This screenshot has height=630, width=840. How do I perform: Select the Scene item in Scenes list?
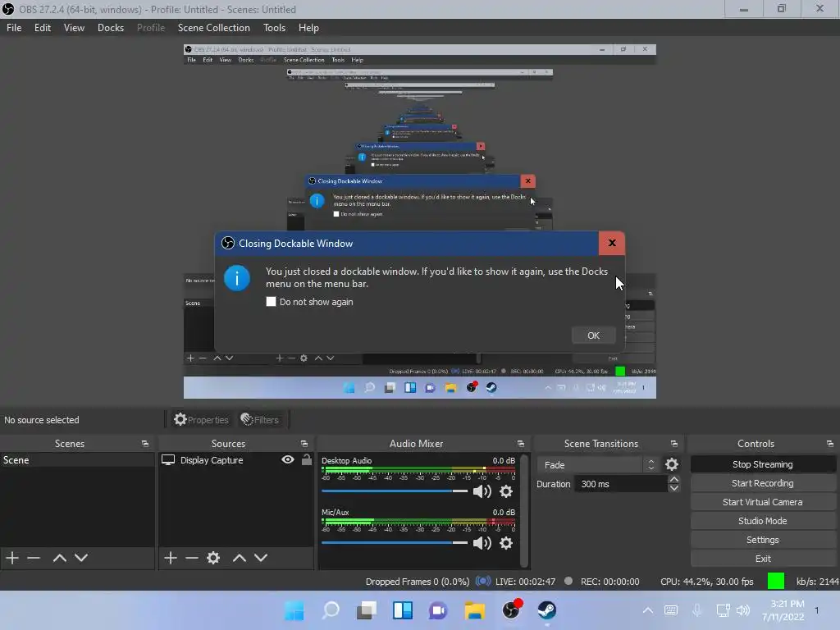coord(77,459)
